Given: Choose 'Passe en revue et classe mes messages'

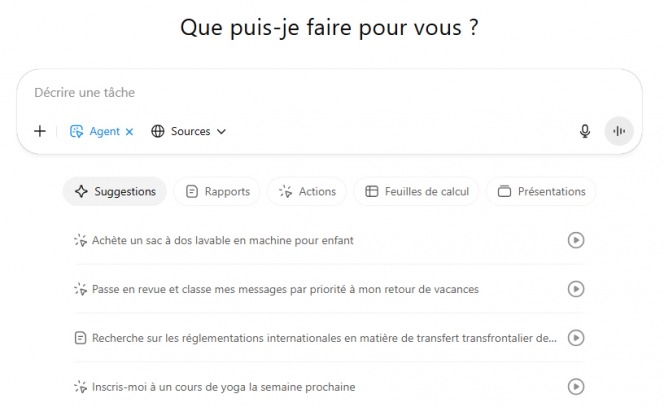Looking at the screenshot, I should pyautogui.click(x=285, y=289).
